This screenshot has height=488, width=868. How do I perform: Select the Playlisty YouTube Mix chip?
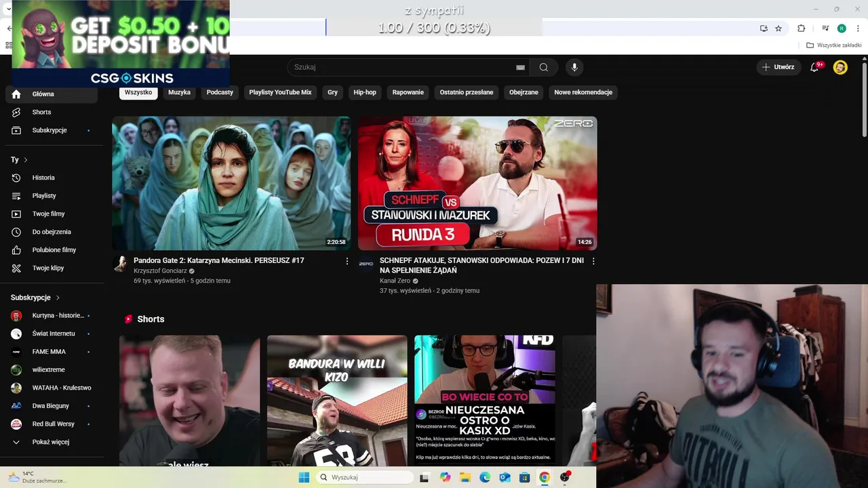pos(280,92)
